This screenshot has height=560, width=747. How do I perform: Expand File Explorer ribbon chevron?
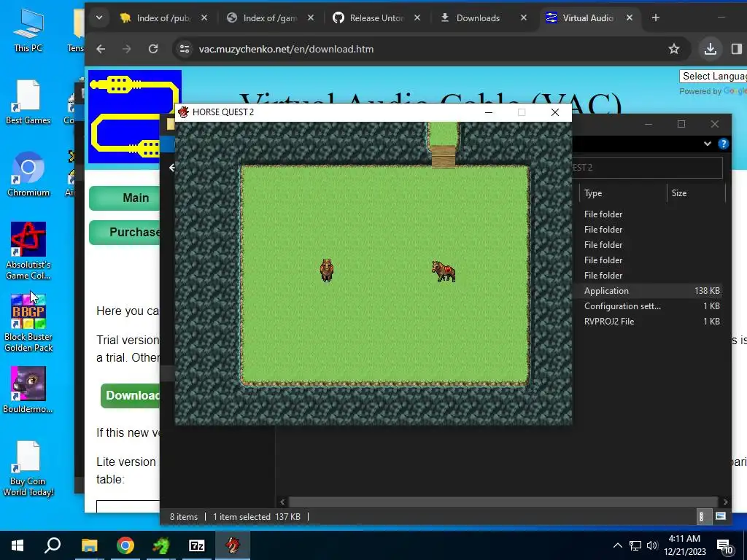pos(708,144)
